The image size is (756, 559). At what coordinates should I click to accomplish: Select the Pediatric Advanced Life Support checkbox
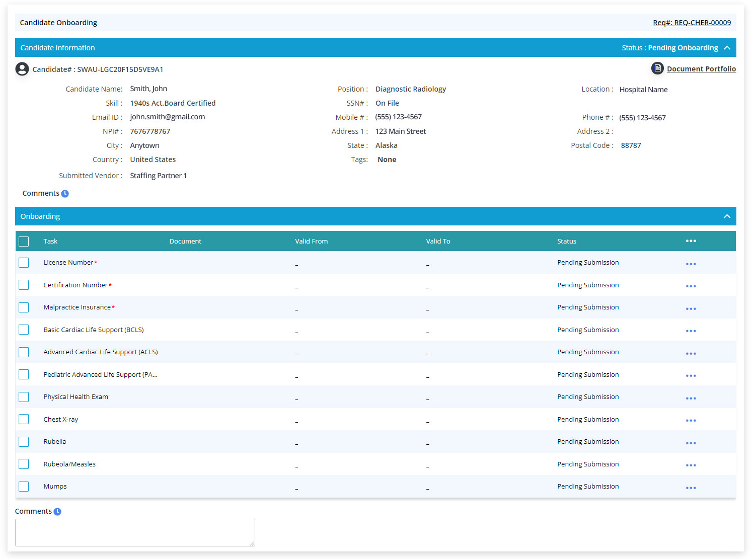click(24, 374)
